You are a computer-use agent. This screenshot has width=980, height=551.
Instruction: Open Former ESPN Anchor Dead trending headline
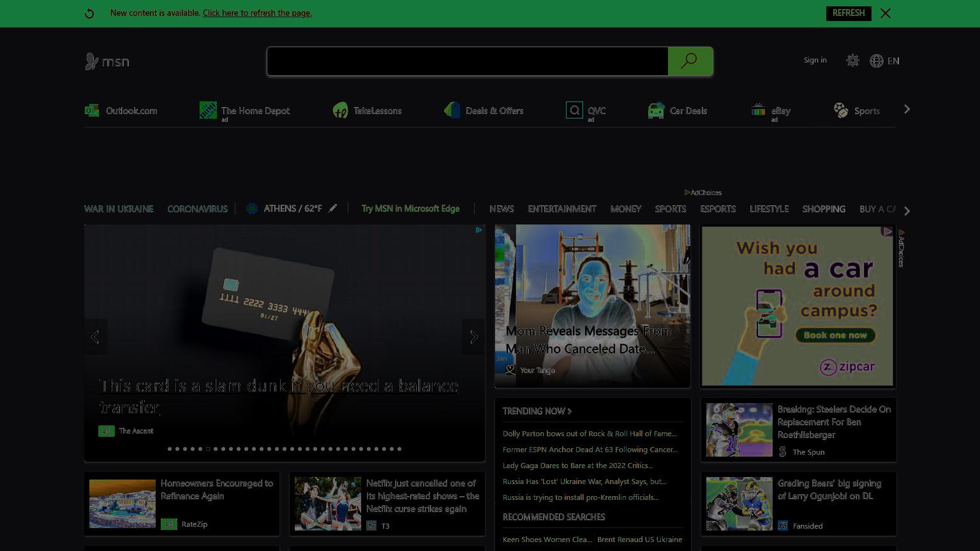tap(590, 450)
